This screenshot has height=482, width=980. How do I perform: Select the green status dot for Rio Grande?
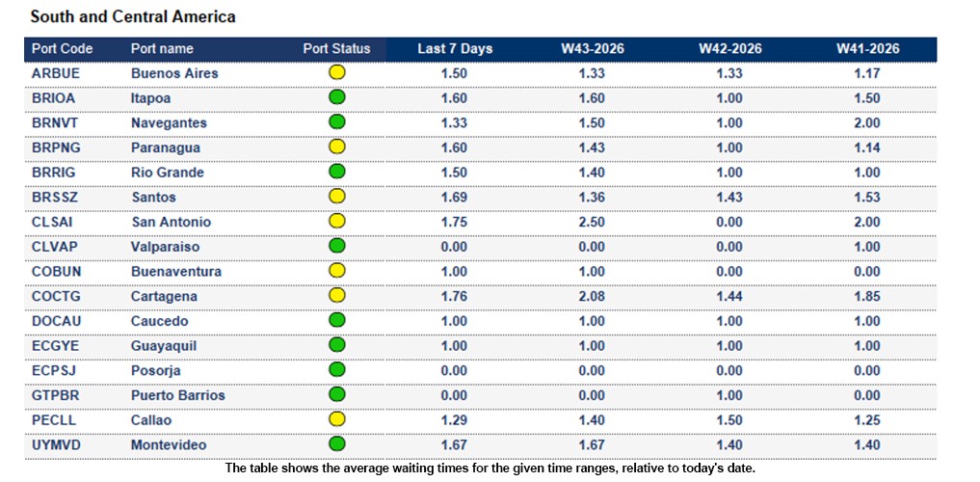coord(337,172)
